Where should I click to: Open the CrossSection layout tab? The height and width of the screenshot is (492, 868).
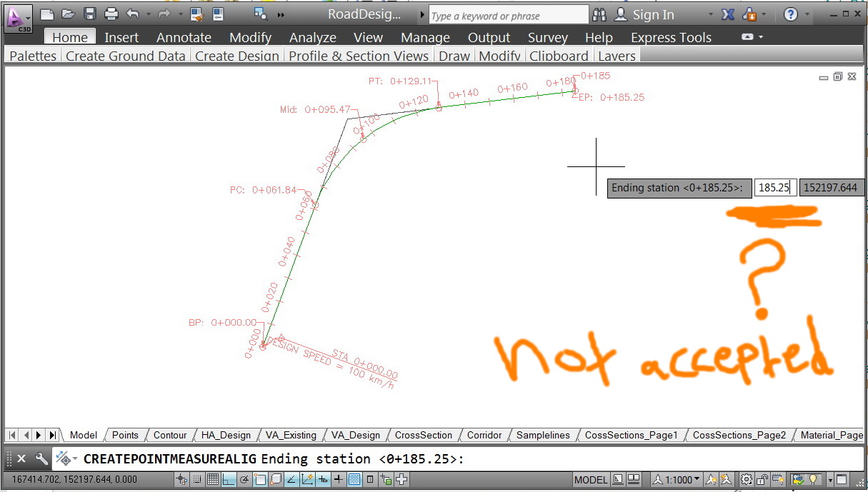click(x=423, y=435)
